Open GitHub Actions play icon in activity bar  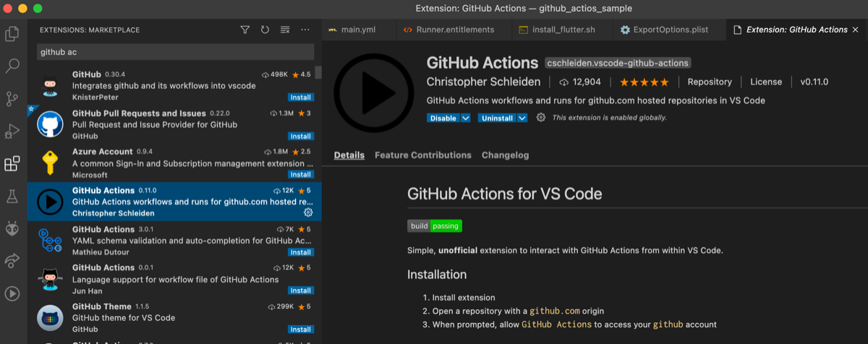coord(12,293)
